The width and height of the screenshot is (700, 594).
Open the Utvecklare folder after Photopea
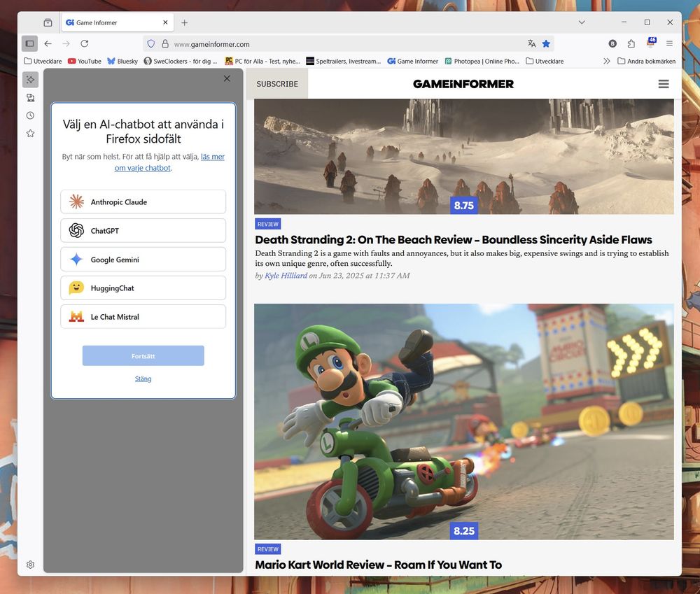tap(545, 61)
